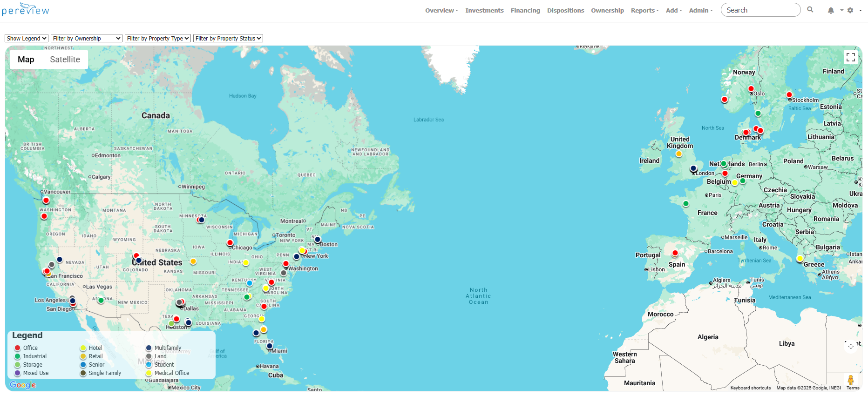Switch map to Satellite view
The height and width of the screenshot is (395, 868).
[x=65, y=60]
